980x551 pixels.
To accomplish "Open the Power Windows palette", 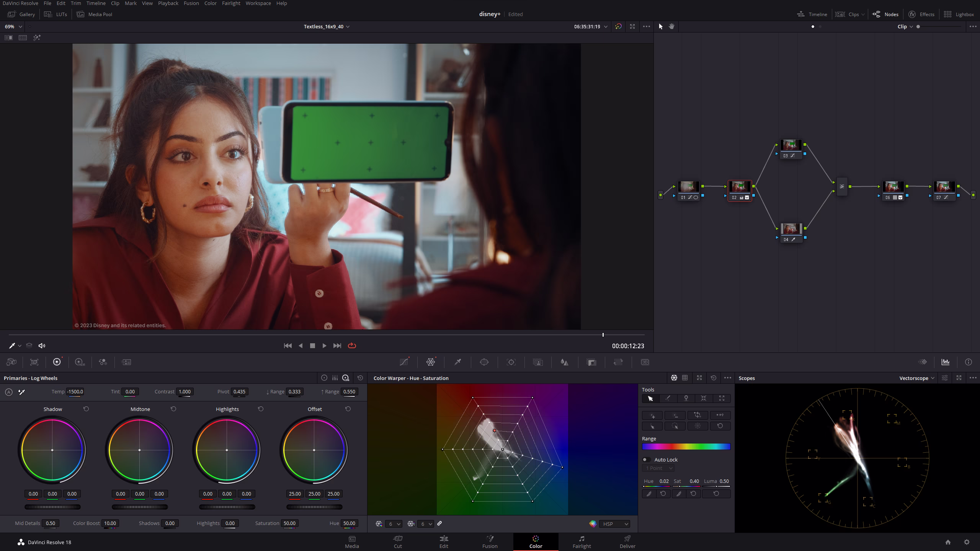I will point(484,362).
